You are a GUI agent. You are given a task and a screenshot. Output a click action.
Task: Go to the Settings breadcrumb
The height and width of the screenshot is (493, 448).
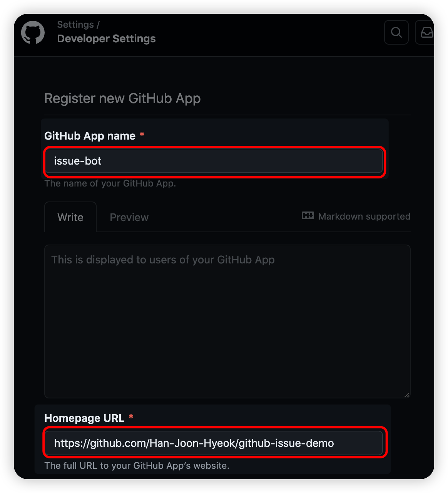tap(75, 25)
